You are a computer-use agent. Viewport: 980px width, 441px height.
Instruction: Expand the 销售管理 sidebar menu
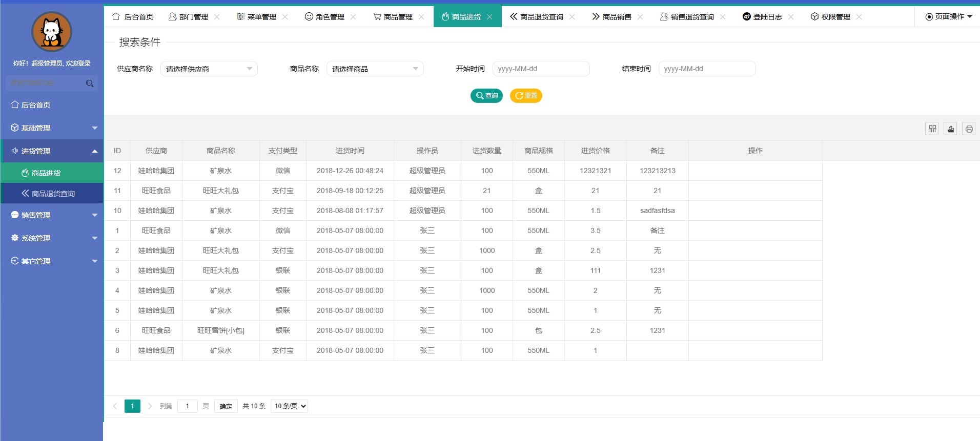pos(52,215)
